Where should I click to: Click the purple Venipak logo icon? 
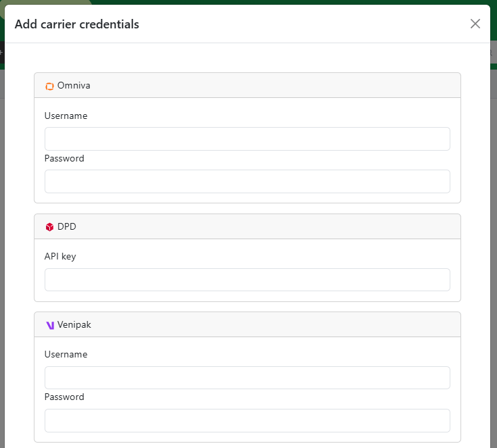coord(49,325)
